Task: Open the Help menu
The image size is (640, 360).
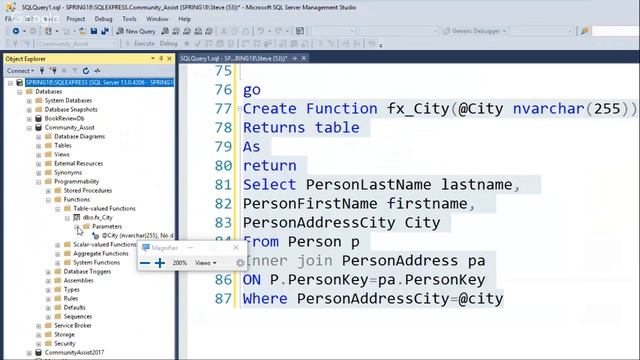Action: coord(184,19)
